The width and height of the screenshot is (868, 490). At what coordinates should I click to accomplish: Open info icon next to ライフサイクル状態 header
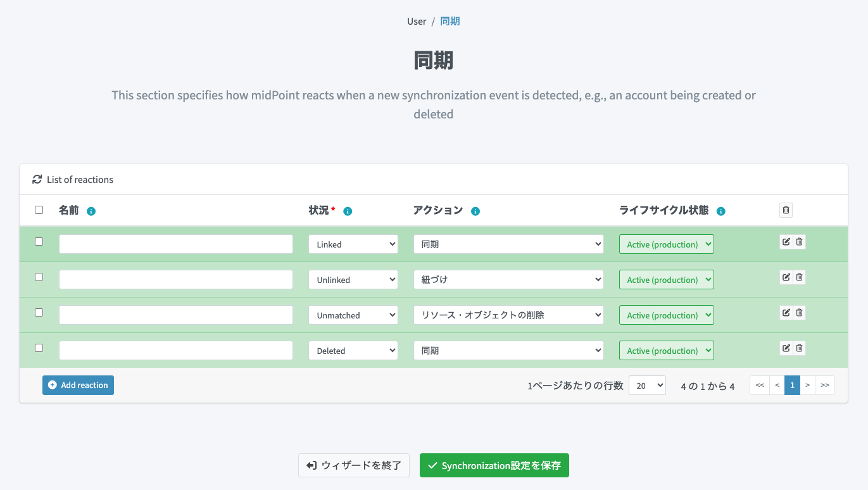click(x=720, y=211)
